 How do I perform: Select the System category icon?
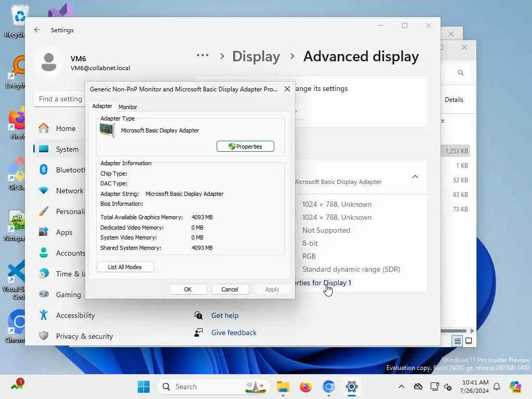tap(44, 149)
